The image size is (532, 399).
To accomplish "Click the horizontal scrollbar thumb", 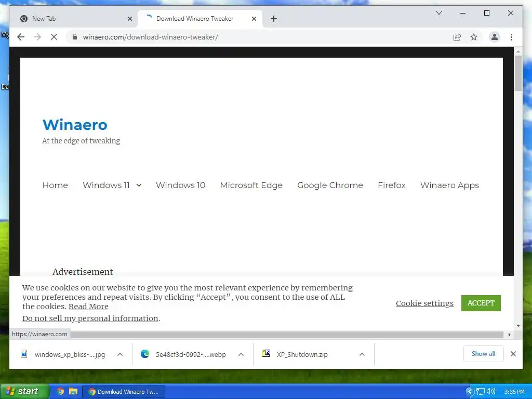I will [287, 335].
